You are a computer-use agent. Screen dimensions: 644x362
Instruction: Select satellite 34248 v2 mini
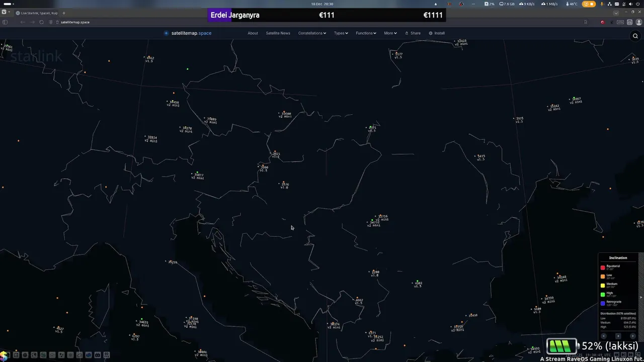click(561, 279)
